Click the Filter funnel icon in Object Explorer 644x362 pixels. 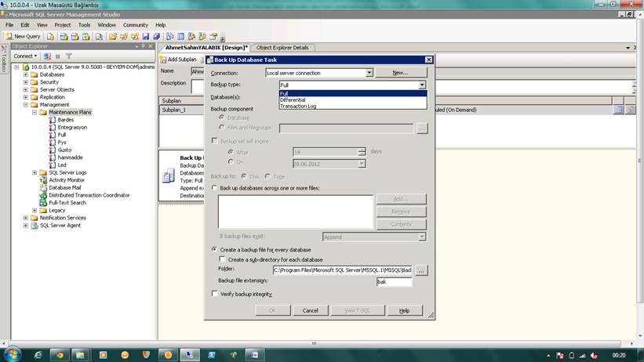tap(68, 56)
